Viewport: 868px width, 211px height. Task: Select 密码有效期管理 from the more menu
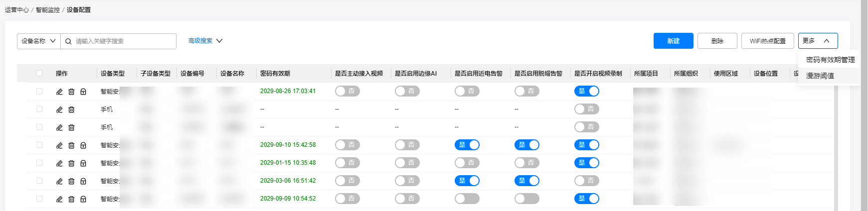pyautogui.click(x=830, y=60)
